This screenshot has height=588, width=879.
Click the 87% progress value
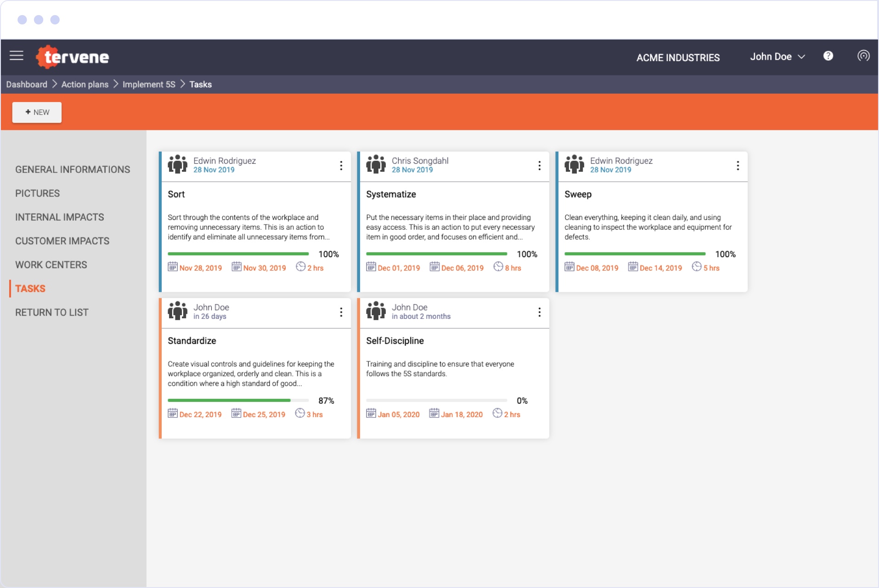326,401
